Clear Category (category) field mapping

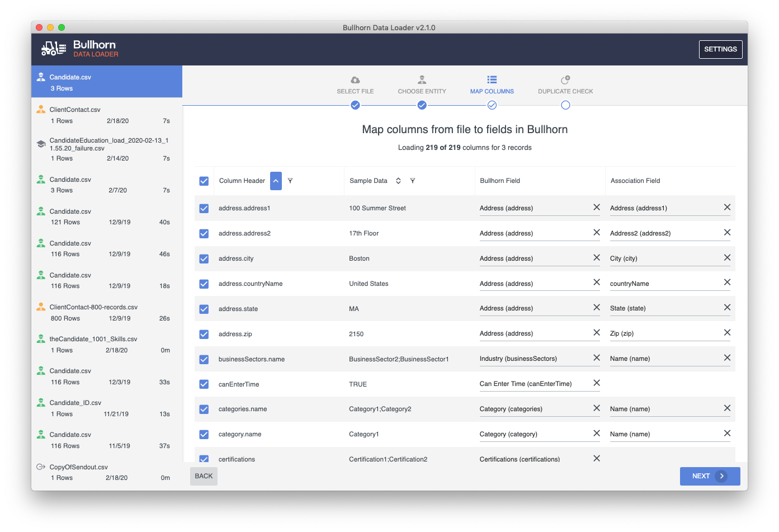pyautogui.click(x=597, y=434)
